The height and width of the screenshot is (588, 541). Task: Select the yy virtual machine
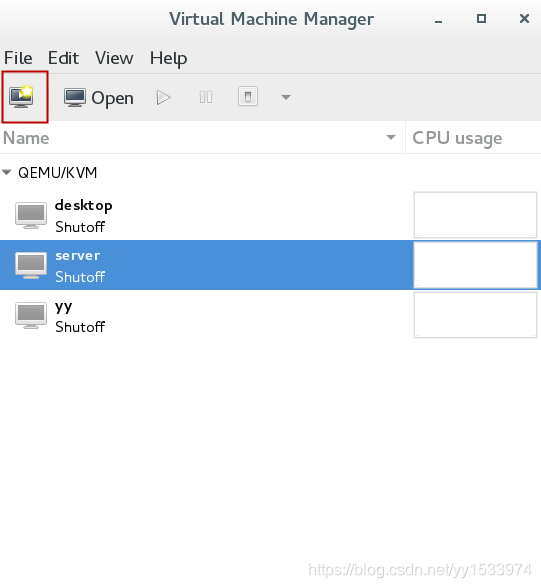tap(270, 315)
